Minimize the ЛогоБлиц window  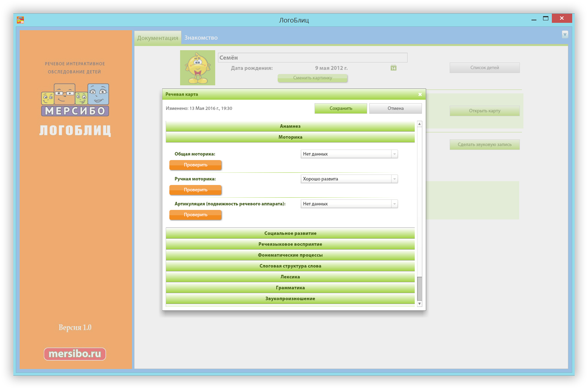(x=534, y=19)
